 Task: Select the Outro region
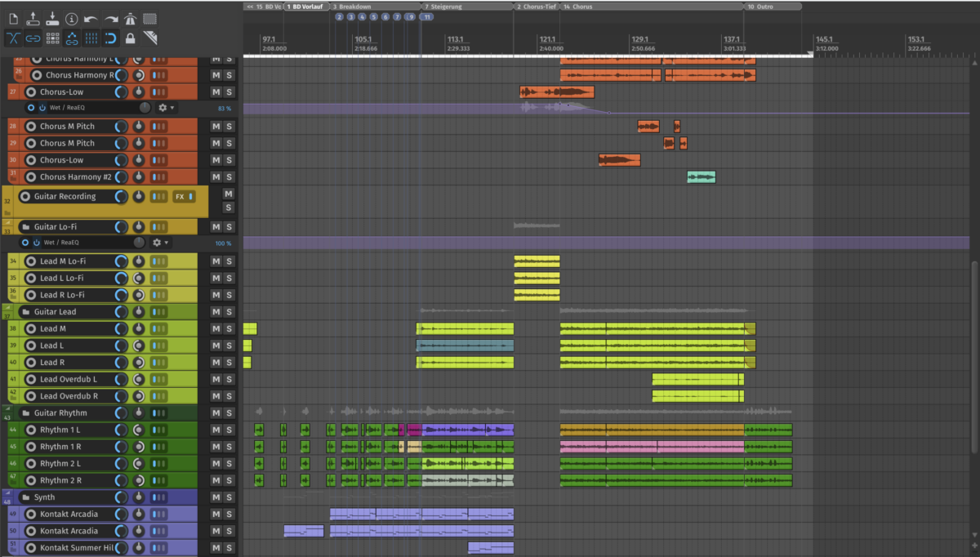click(x=773, y=7)
